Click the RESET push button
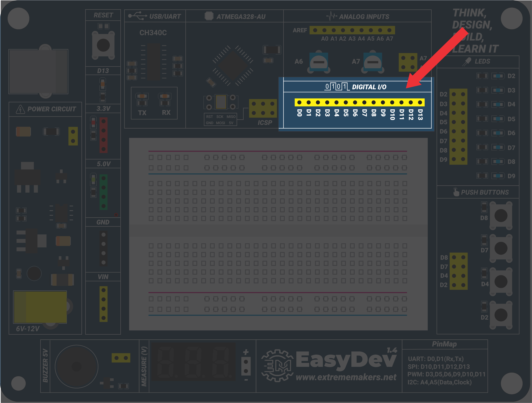 tap(103, 45)
